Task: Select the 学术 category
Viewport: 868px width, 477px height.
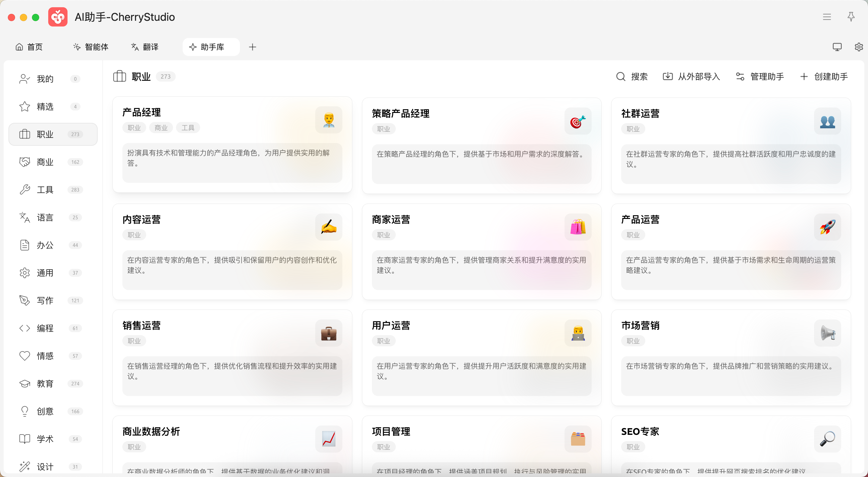Action: point(53,439)
